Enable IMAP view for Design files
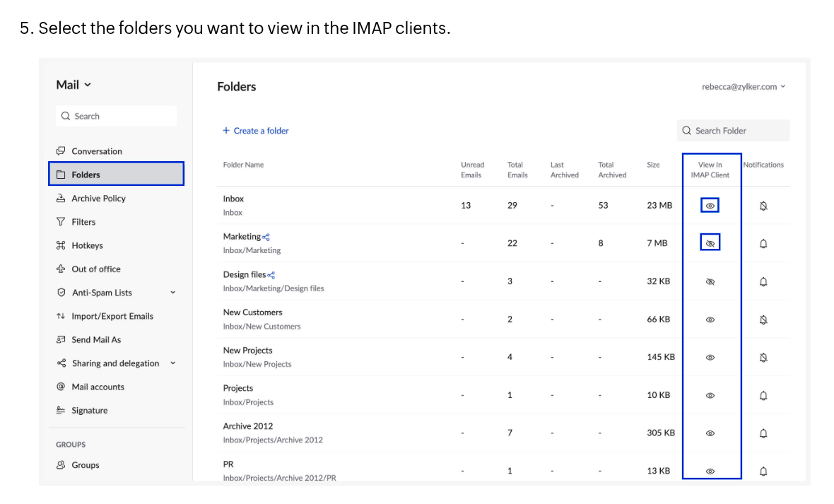This screenshot has height=504, width=834. coord(710,281)
